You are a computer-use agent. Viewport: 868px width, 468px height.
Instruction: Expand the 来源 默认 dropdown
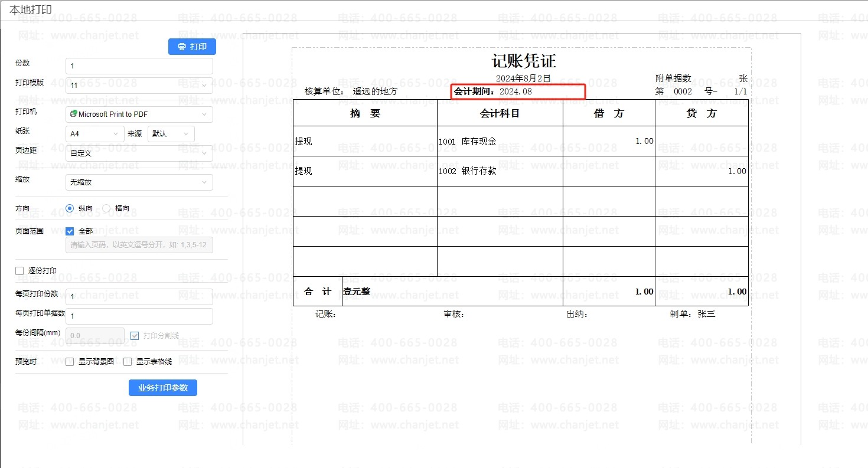coord(171,134)
